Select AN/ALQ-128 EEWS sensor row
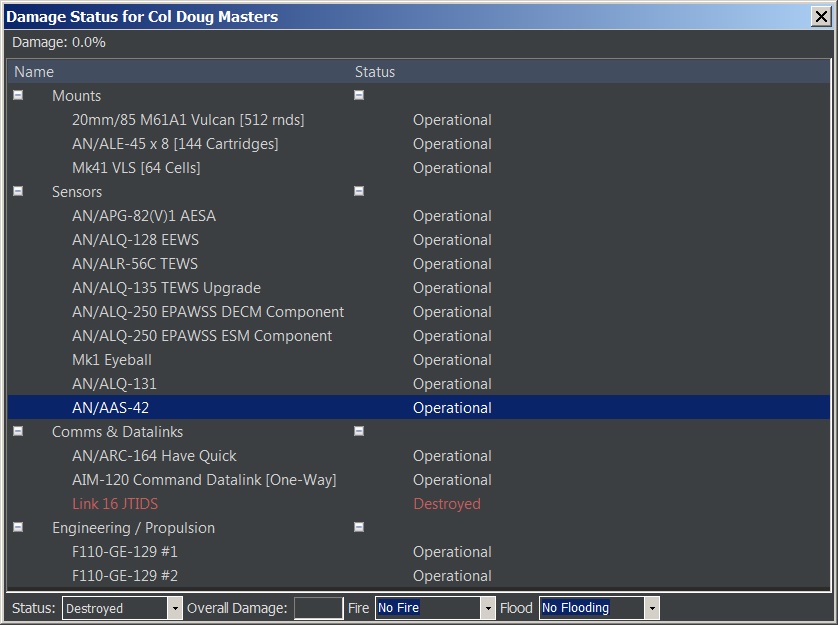 [x=419, y=240]
